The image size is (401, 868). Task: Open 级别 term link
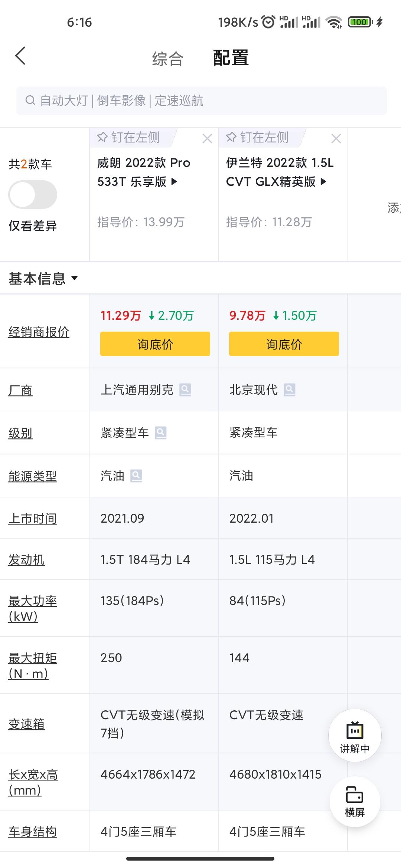(20, 433)
